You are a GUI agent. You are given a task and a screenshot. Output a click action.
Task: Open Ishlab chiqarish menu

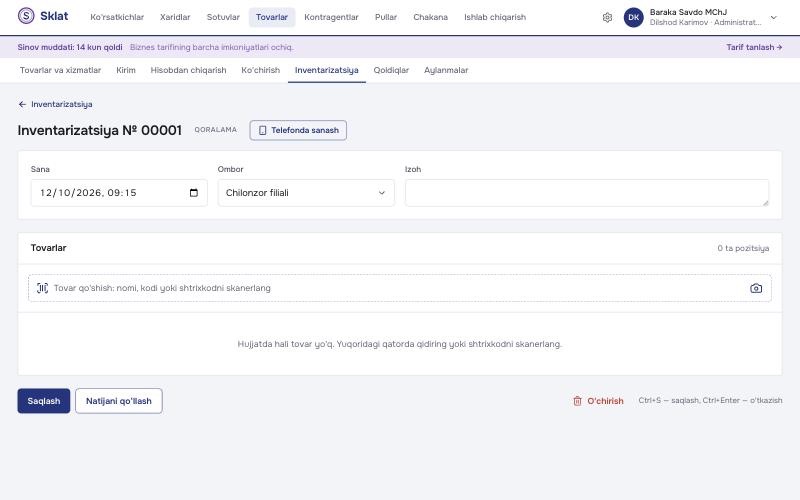pos(495,17)
